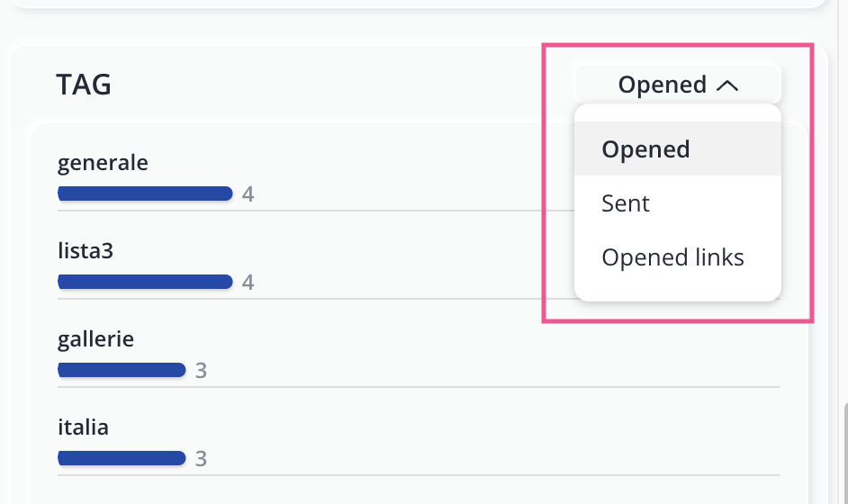Click the count 4 next to lista3 bar

click(248, 283)
